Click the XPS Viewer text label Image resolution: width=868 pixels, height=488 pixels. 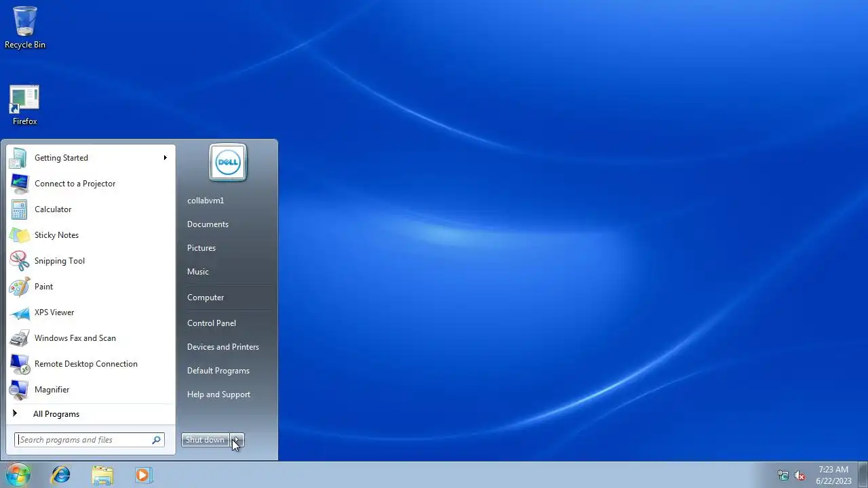click(x=54, y=312)
